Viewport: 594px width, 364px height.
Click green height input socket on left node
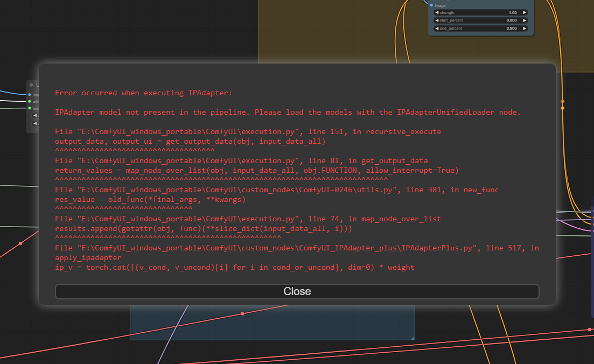[x=30, y=108]
